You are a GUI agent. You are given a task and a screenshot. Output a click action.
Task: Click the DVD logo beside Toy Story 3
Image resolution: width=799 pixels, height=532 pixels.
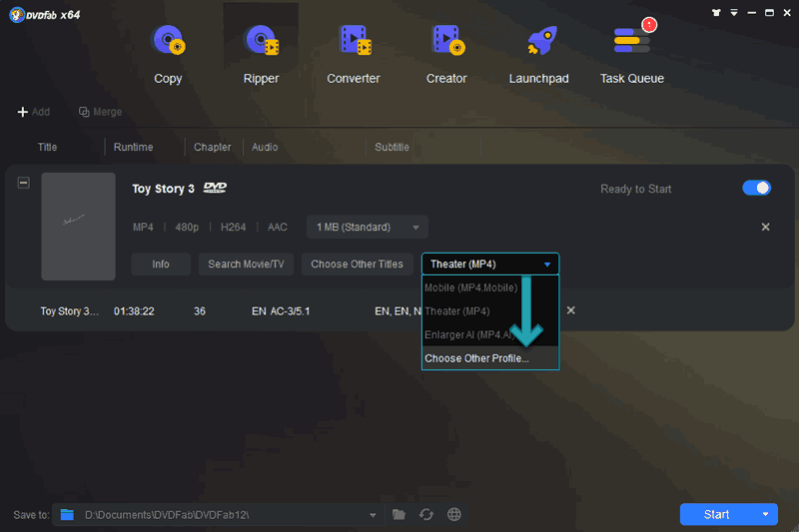[x=215, y=188]
